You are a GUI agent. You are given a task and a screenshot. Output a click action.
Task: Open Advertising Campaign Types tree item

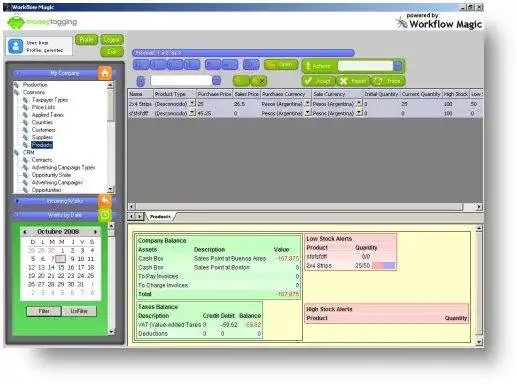coord(63,167)
